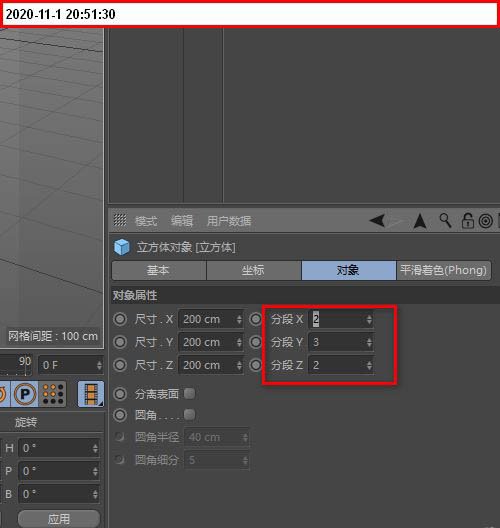Toggle keyframe circle for 分段 Z
The image size is (500, 528).
pyautogui.click(x=256, y=365)
